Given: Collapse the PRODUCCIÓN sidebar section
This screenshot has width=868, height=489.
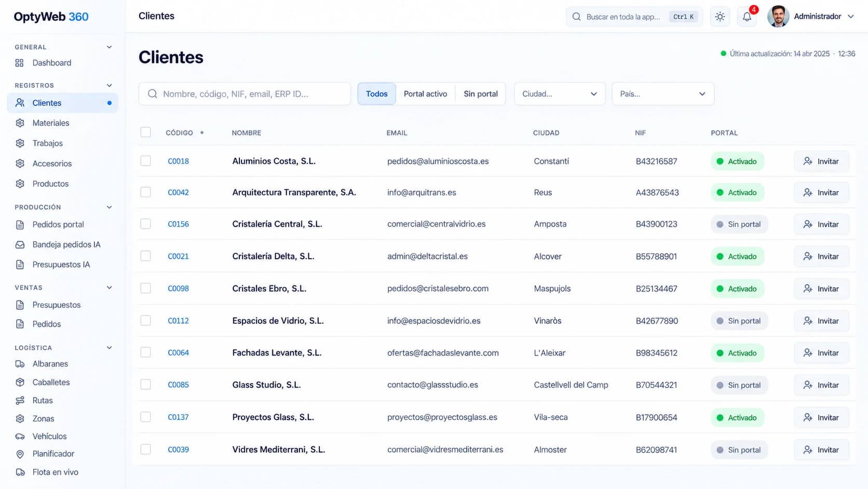Looking at the screenshot, I should 109,207.
